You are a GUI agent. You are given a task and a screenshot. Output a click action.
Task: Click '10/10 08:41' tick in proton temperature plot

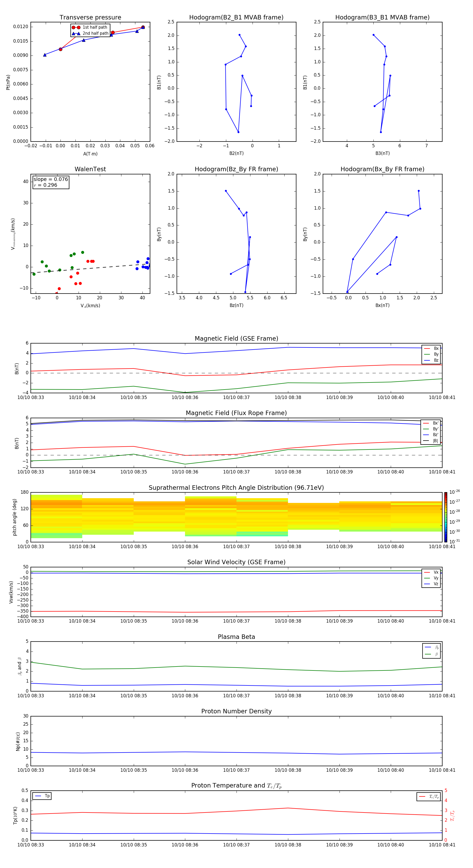(442, 845)
